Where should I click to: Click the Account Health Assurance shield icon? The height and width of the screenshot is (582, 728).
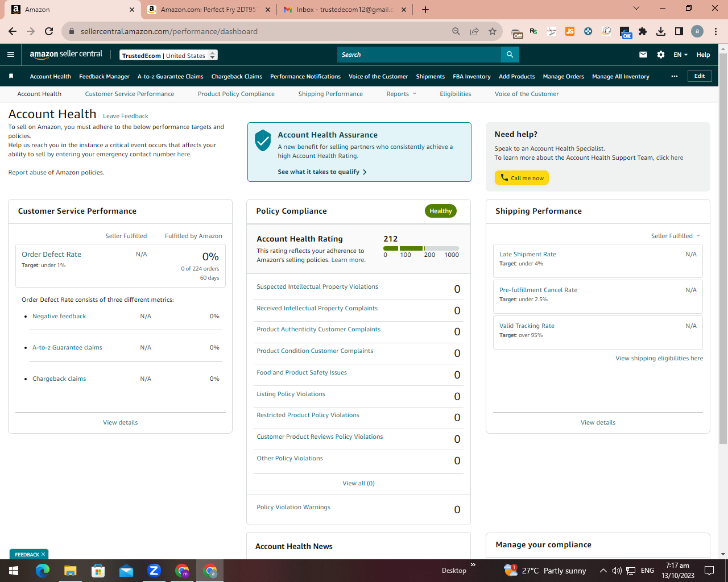pyautogui.click(x=263, y=140)
